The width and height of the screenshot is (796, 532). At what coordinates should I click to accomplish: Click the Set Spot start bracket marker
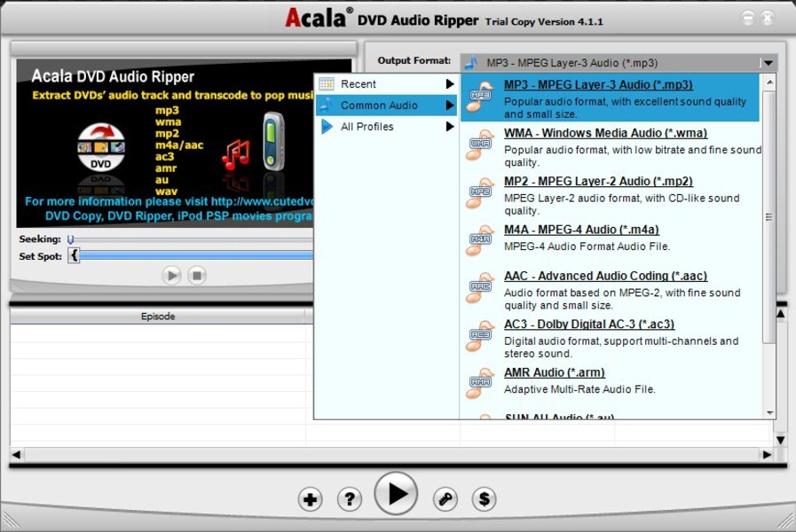pyautogui.click(x=75, y=255)
